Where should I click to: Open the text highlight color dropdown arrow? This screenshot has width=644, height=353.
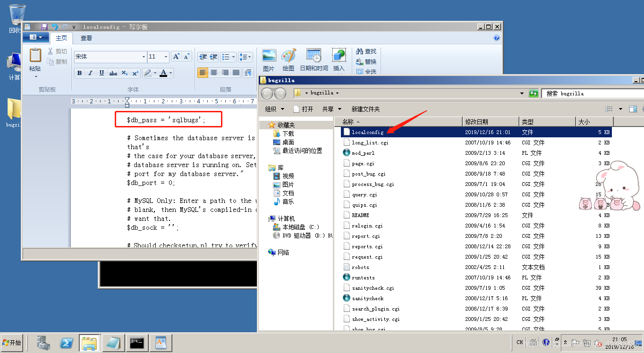(155, 73)
